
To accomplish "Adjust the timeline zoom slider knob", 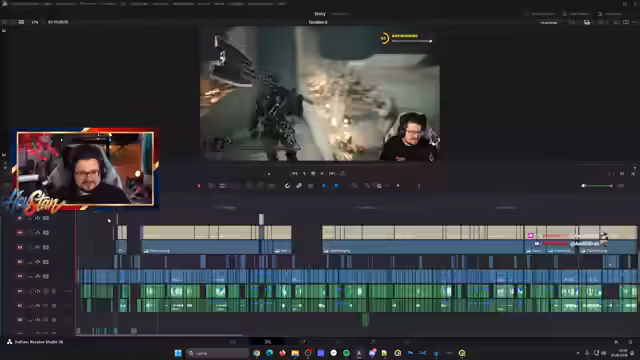I will [398, 186].
